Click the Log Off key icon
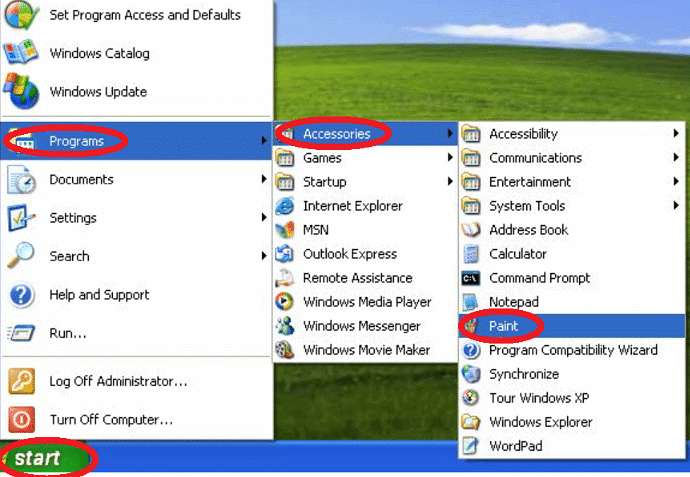This screenshot has height=477, width=690. [22, 382]
